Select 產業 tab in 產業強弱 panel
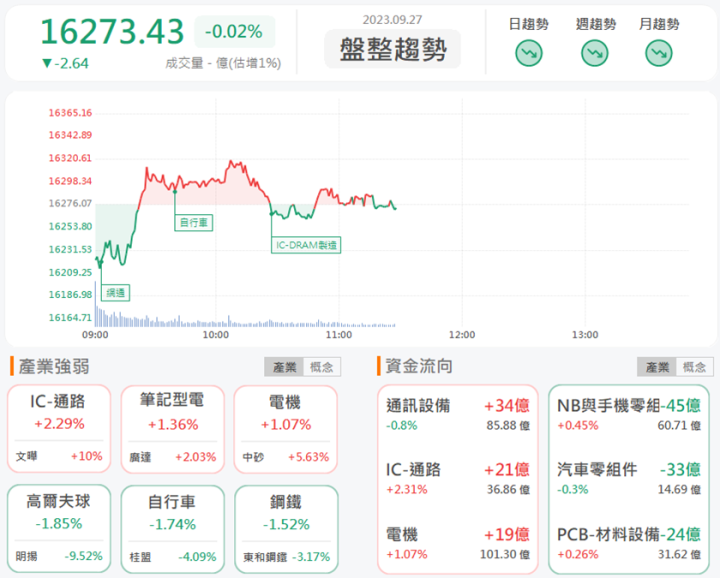Image resolution: width=720 pixels, height=578 pixels. click(x=284, y=367)
